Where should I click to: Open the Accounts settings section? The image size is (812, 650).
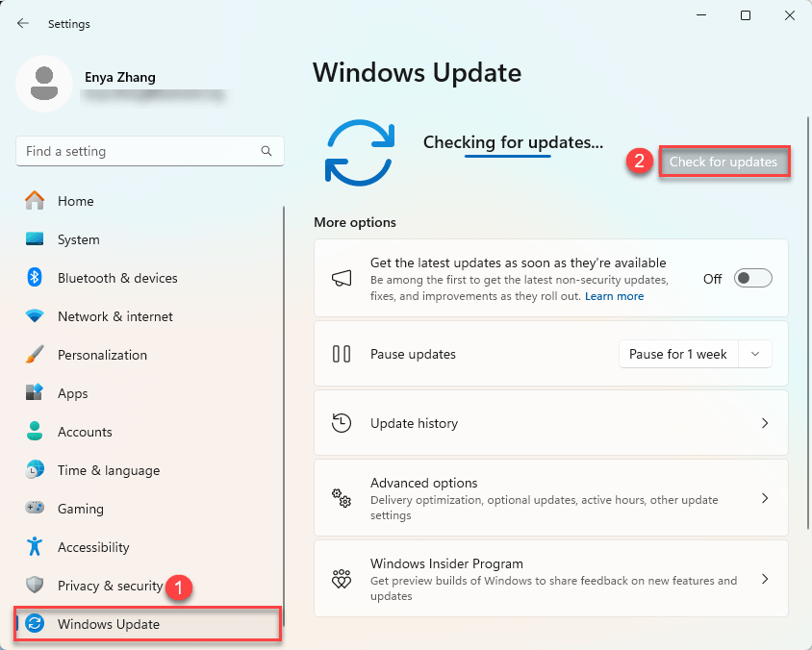click(85, 432)
